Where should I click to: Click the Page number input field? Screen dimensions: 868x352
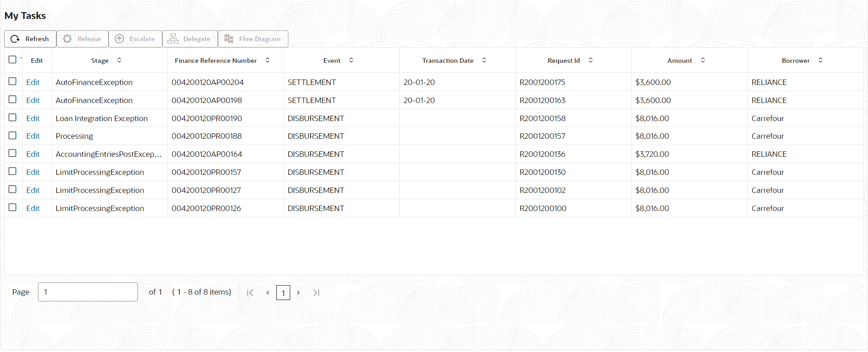pyautogui.click(x=88, y=292)
